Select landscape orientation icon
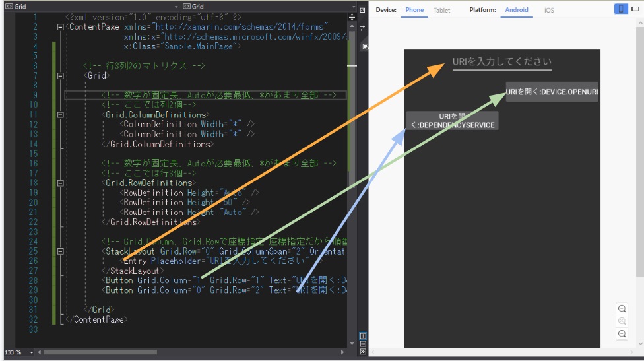 tap(635, 9)
